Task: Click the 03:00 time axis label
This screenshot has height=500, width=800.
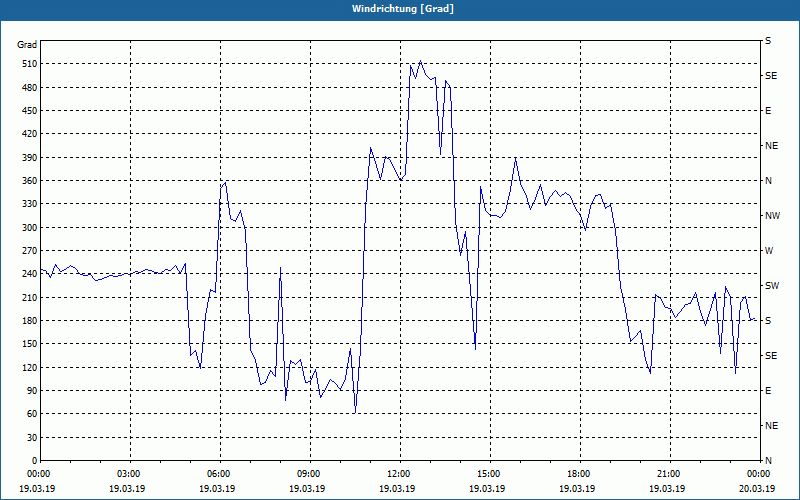Action: (x=131, y=474)
